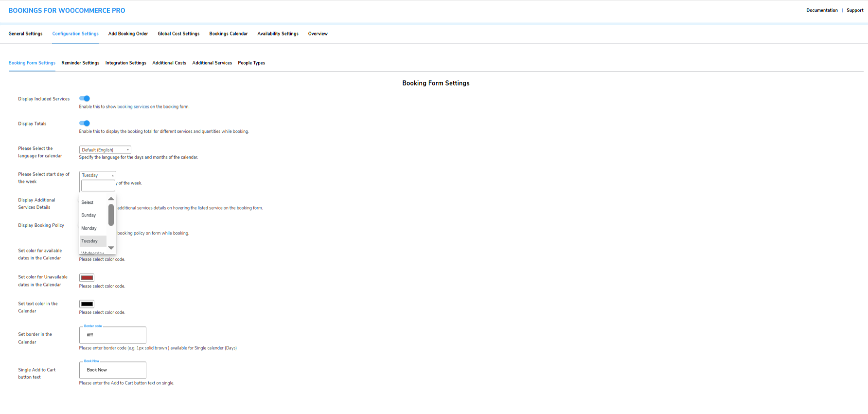868x414 pixels.
Task: Choose Sunday in the day list
Action: coord(93,215)
